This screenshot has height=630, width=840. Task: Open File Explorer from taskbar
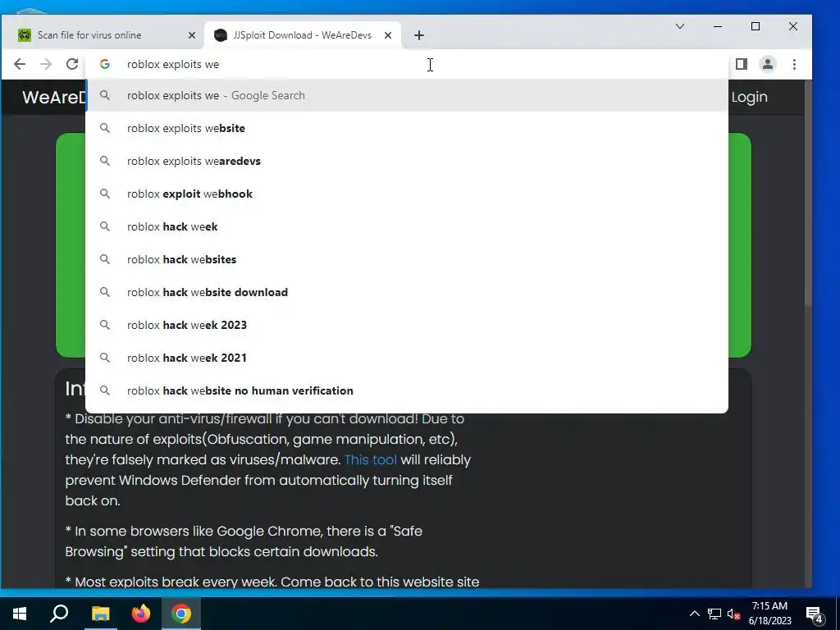100,614
